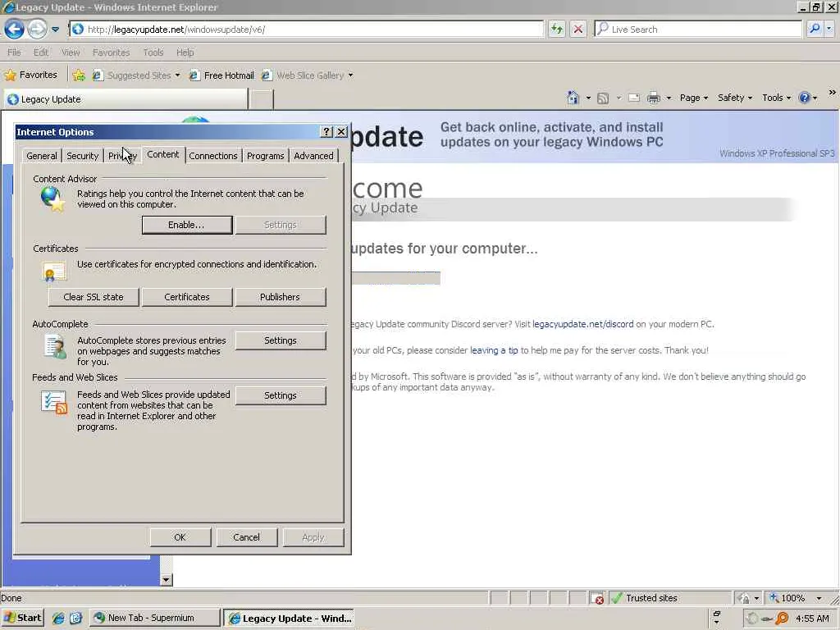The image size is (840, 630).
Task: Click the Home icon in command bar
Action: [x=573, y=98]
